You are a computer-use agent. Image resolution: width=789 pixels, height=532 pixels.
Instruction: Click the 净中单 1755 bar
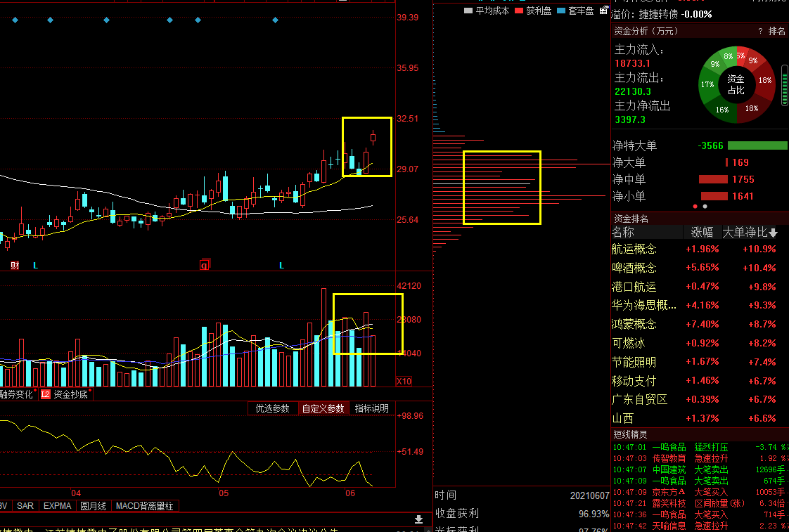pyautogui.click(x=713, y=179)
